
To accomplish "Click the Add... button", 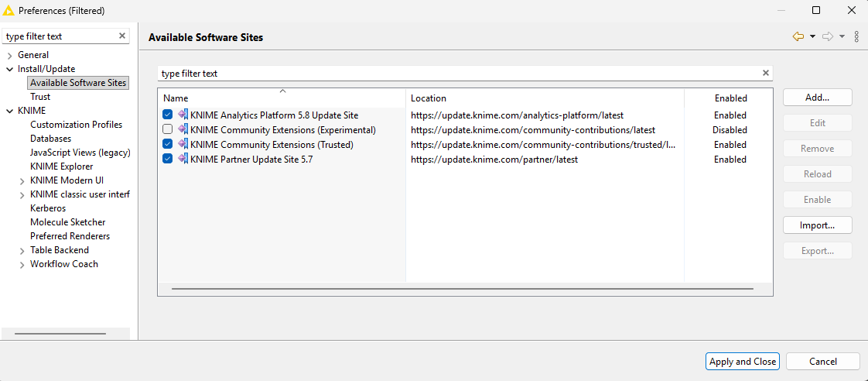I will pyautogui.click(x=817, y=98).
